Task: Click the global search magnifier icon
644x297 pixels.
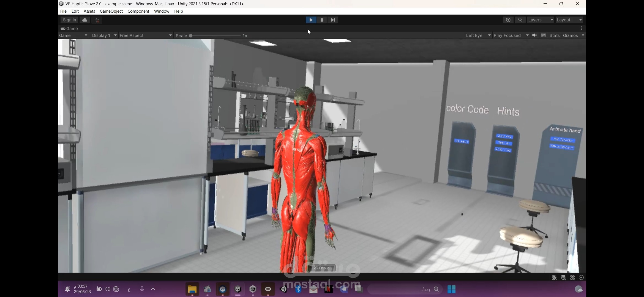Action: point(520,20)
